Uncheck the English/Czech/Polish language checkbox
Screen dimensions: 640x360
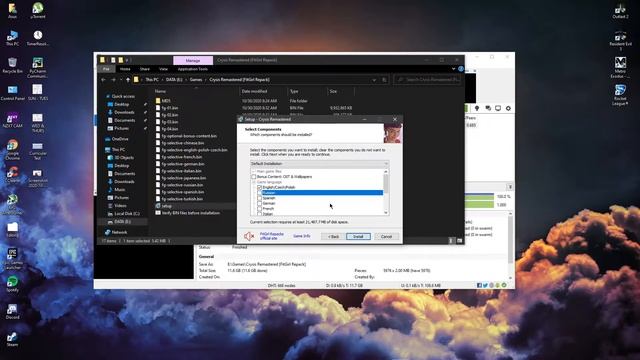(259, 187)
